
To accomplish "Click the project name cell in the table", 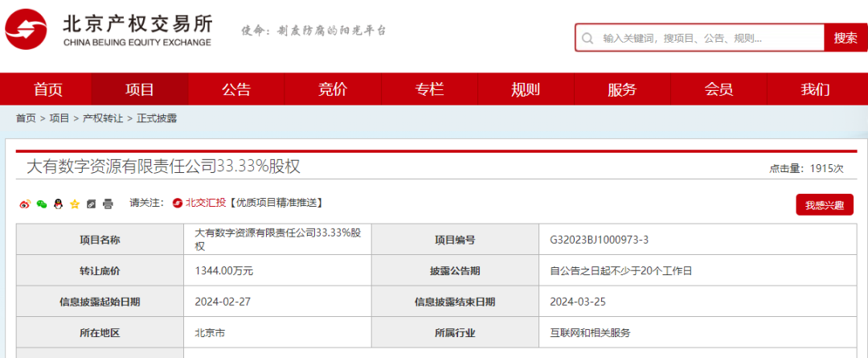I will click(x=277, y=240).
